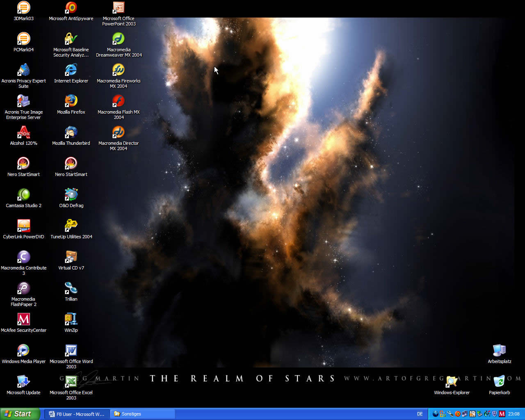The width and height of the screenshot is (525, 420).
Task: Click Macromedia Flash MX 2004 icon
Action: click(119, 107)
